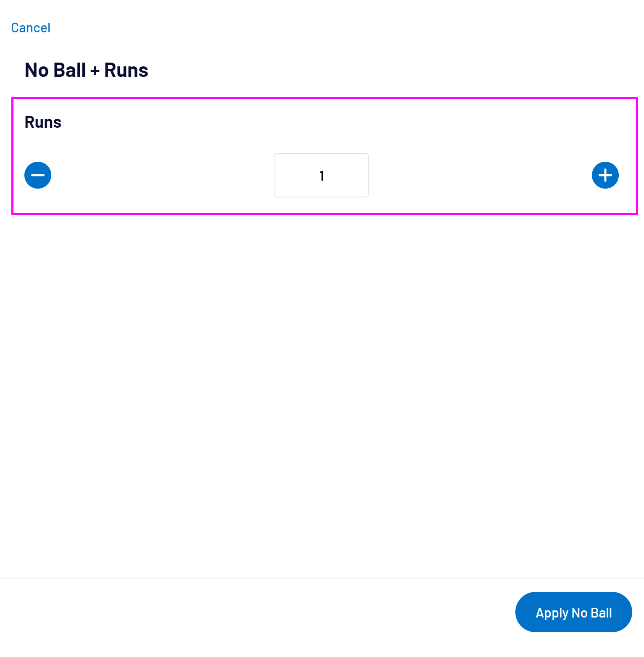The image size is (644, 657).
Task: Tap the blue circular plus button
Action: click(x=605, y=175)
